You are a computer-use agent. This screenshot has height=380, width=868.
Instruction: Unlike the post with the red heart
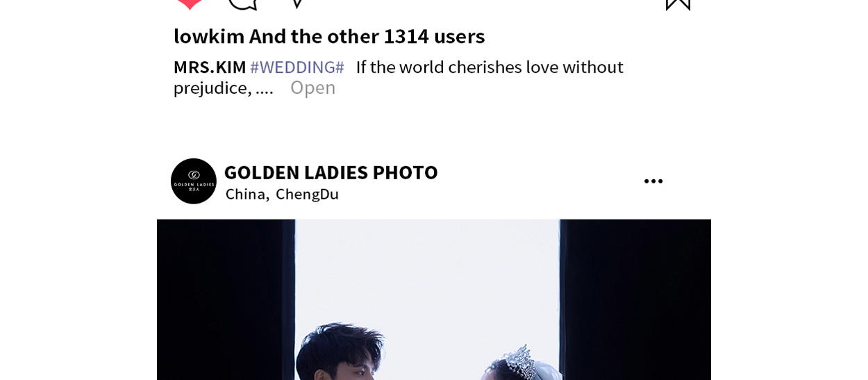[189, 3]
